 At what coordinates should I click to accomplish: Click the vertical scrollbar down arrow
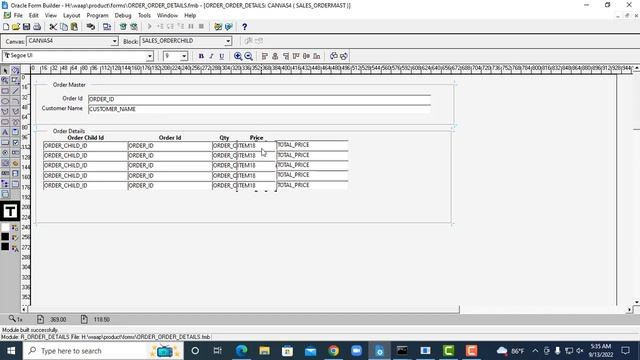click(x=636, y=302)
